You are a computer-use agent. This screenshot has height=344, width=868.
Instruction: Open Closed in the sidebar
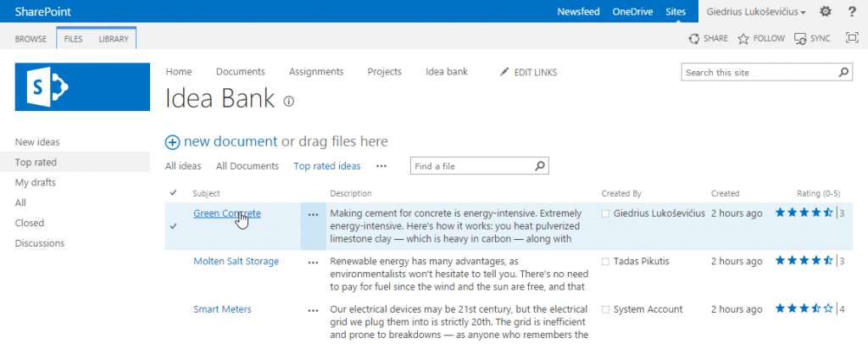tap(30, 223)
